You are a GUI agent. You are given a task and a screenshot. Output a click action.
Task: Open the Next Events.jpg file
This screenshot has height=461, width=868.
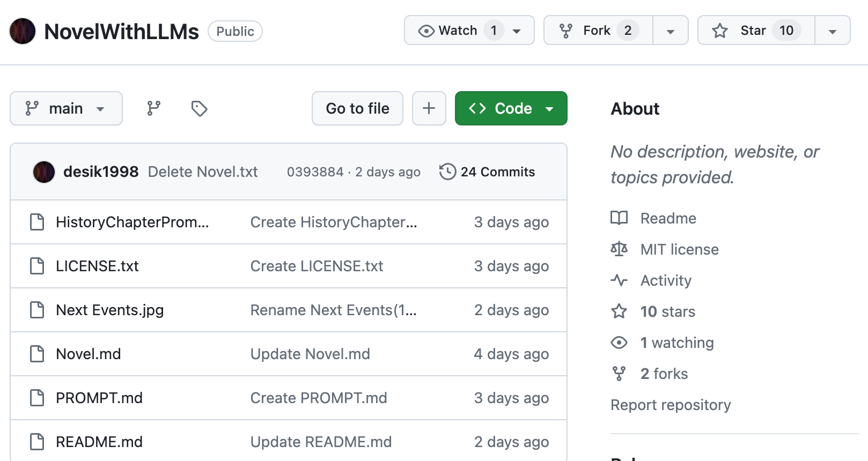[x=110, y=310]
